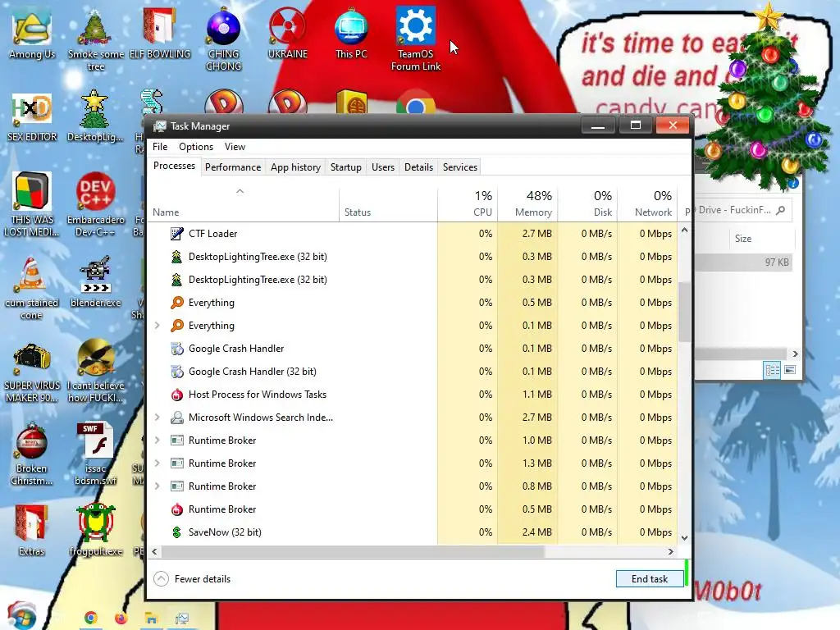Open TeamOS Forum Link icon
This screenshot has height=630, width=840.
point(416,39)
